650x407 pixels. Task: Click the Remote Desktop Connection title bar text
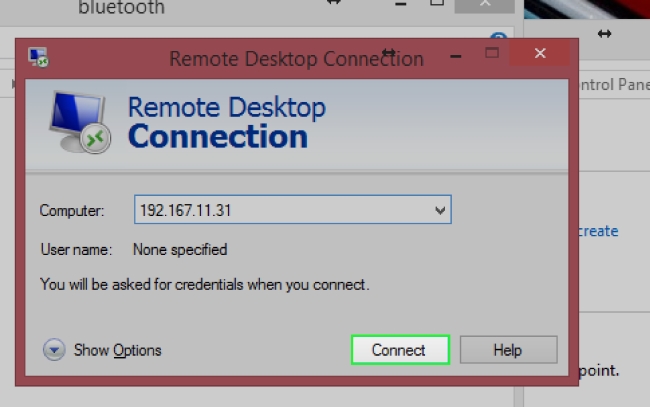click(x=296, y=58)
